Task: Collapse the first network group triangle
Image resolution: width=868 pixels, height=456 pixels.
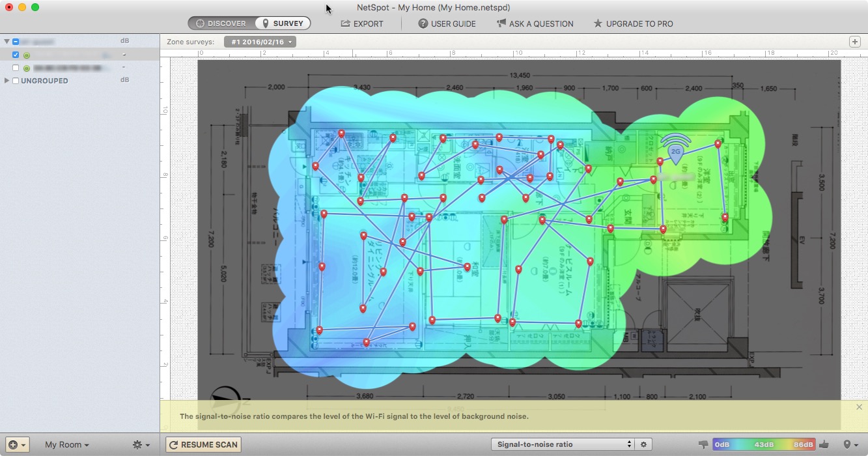Action: pyautogui.click(x=7, y=41)
